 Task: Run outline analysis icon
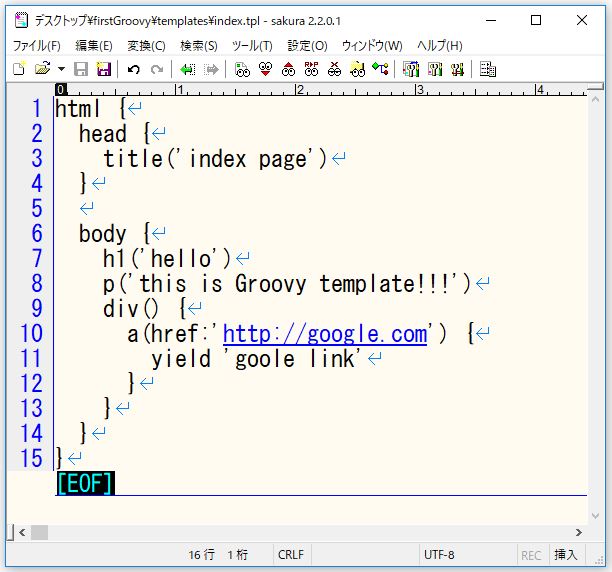pos(380,69)
